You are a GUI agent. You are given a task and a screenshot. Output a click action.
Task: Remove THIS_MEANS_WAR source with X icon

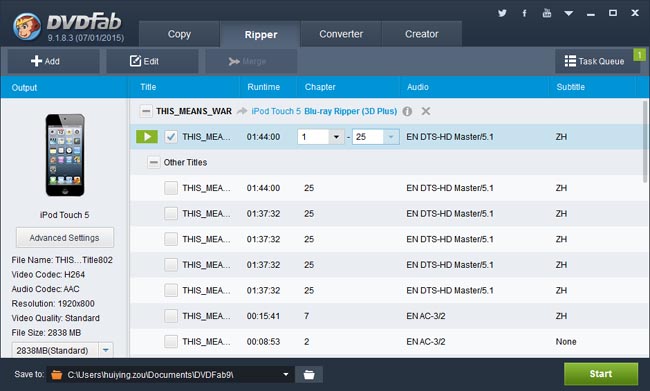[426, 111]
